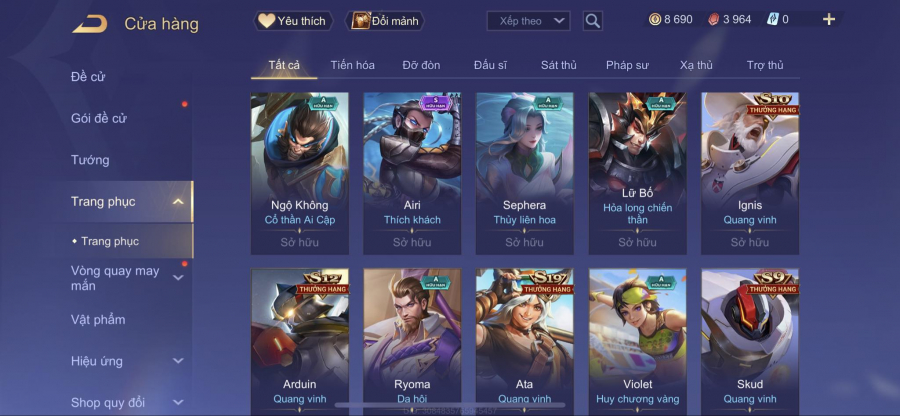The image size is (900, 416).
Task: Tap the gold coin balance icon
Action: tap(655, 20)
